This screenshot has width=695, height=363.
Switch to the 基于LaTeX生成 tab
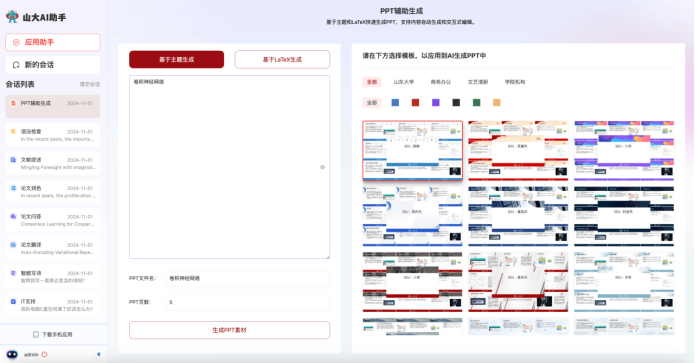[282, 59]
